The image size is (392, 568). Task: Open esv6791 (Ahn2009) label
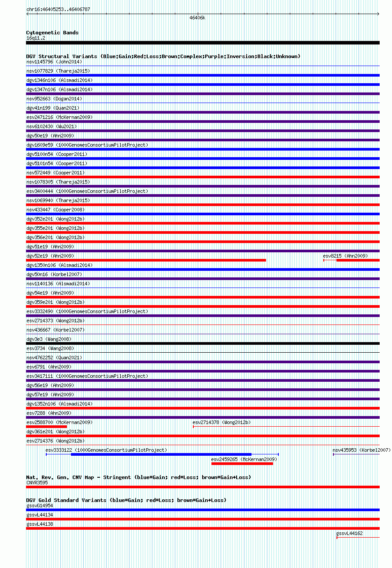click(x=49, y=367)
